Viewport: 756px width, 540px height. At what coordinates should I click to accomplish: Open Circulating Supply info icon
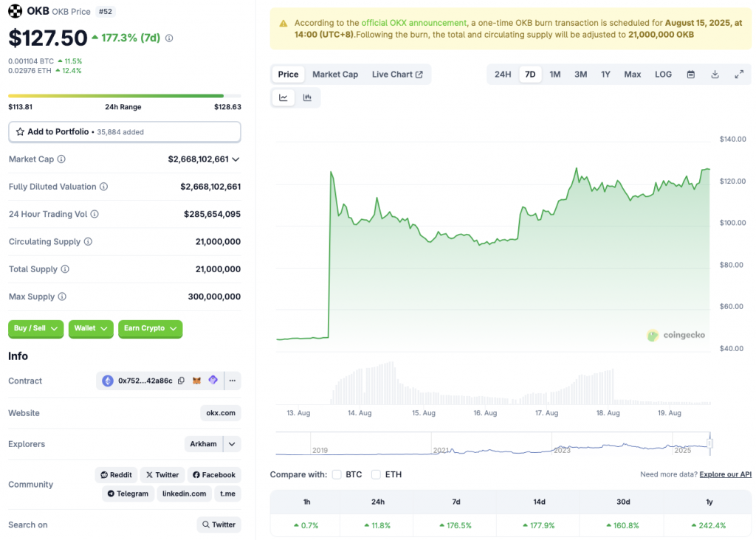88,241
